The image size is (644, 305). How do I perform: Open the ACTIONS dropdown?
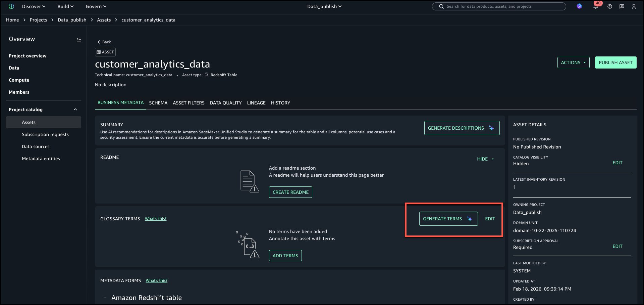pos(573,62)
